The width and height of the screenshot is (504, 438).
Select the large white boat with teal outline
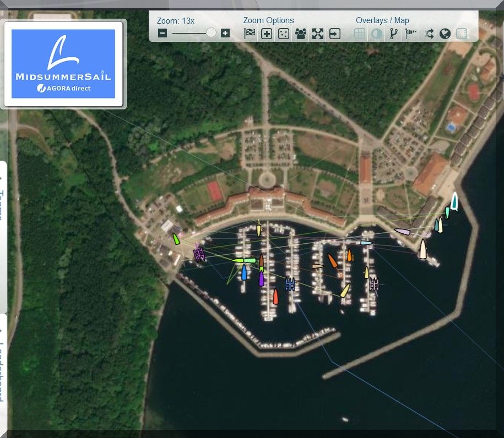coord(454,201)
